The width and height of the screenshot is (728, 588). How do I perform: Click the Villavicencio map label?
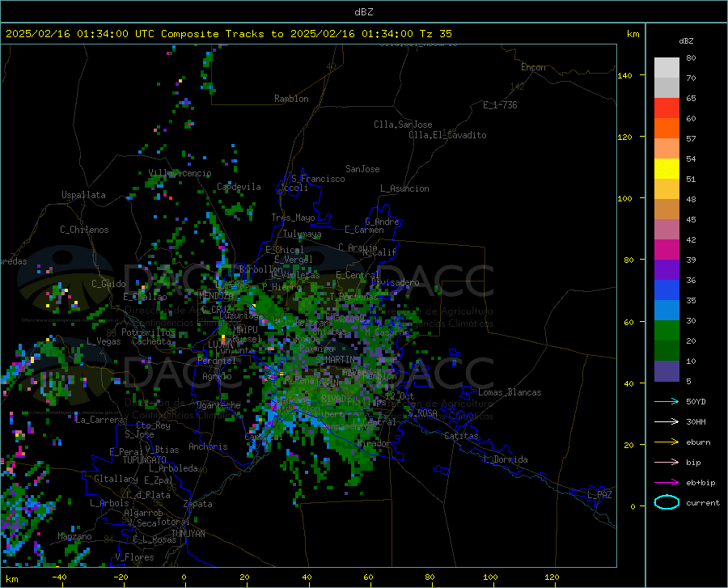click(x=180, y=173)
